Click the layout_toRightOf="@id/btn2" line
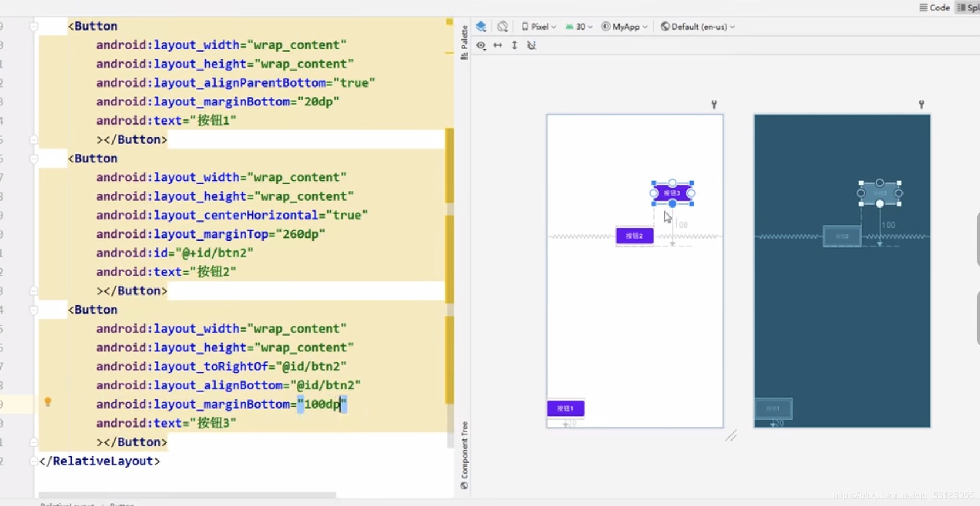 pos(221,366)
